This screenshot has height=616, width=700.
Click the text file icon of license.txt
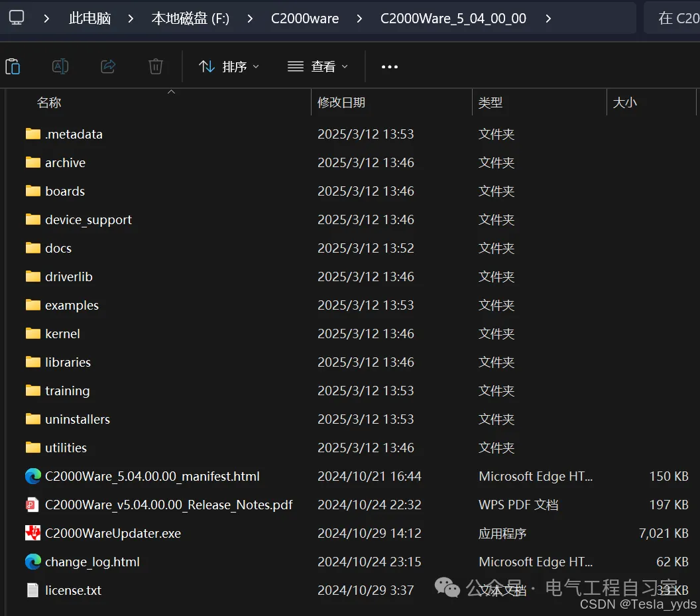(x=32, y=590)
